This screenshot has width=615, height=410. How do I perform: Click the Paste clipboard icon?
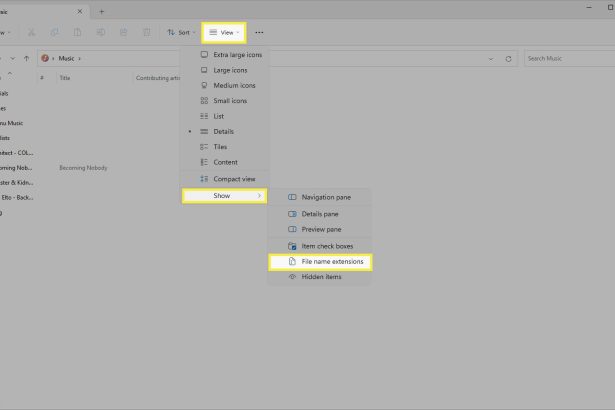(78, 33)
